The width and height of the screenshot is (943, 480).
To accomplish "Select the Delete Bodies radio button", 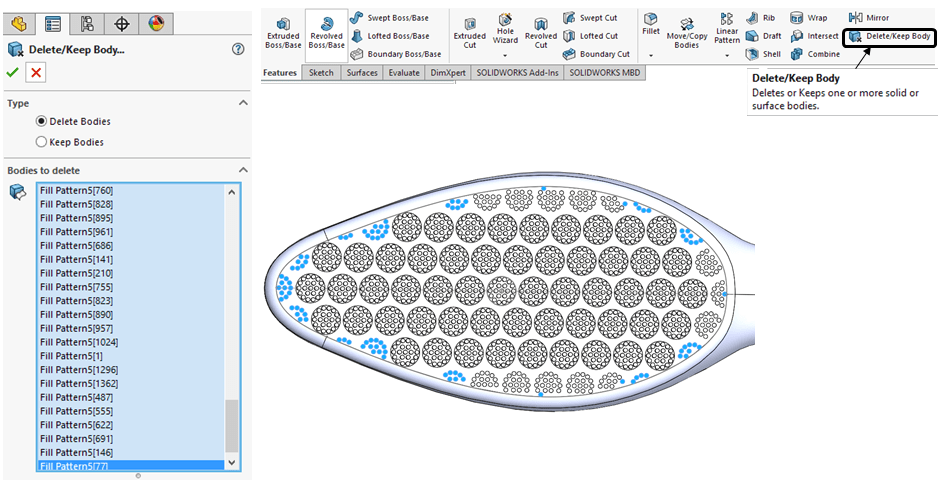I will (x=41, y=121).
